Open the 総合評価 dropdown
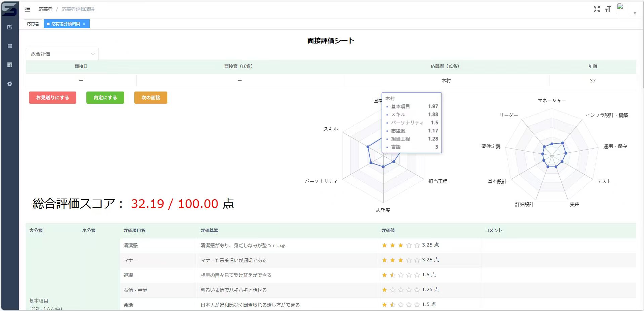Viewport: 644px width, 311px height. [x=62, y=54]
